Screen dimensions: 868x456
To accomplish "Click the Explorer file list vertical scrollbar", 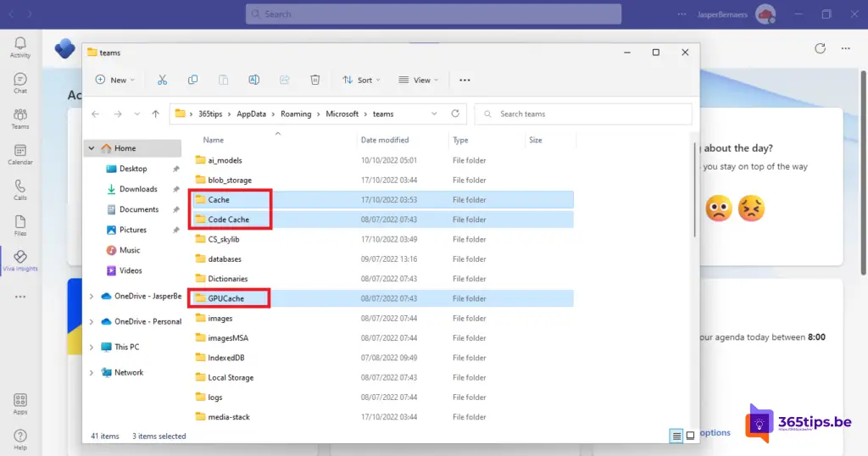I will tap(695, 190).
